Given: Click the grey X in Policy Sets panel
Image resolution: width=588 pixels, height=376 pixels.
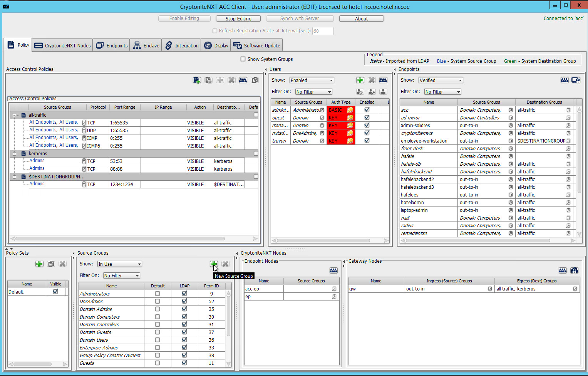Looking at the screenshot, I should coord(62,264).
